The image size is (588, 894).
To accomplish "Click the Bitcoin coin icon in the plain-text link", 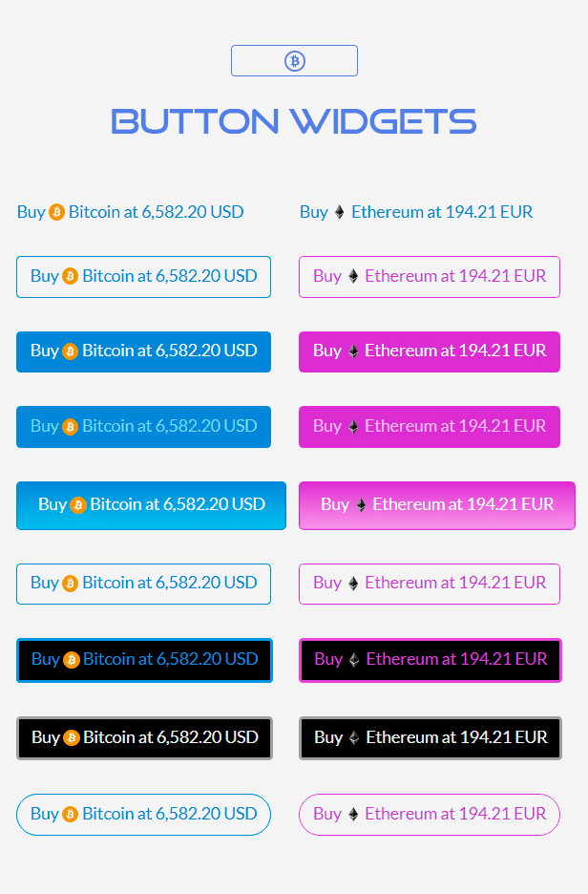I will [x=57, y=212].
